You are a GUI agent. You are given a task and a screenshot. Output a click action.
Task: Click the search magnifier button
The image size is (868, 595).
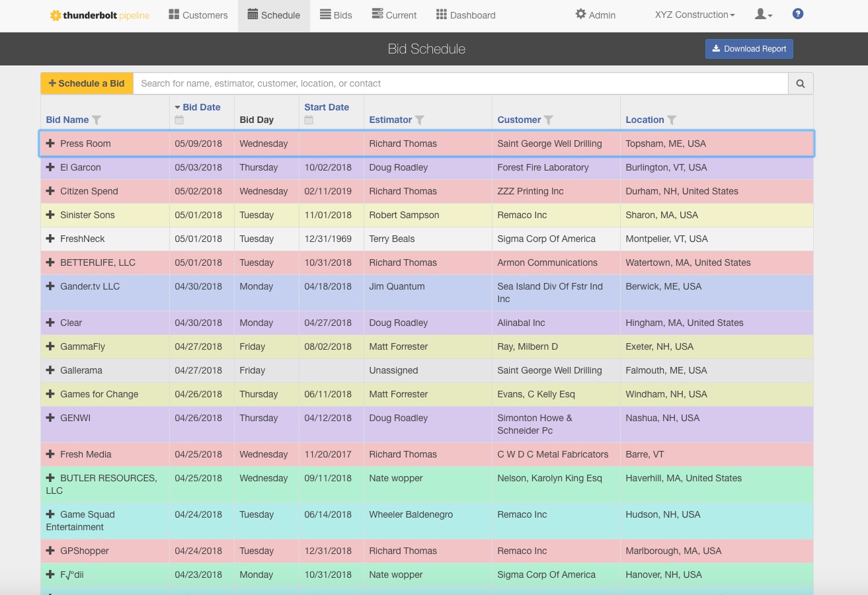click(801, 84)
